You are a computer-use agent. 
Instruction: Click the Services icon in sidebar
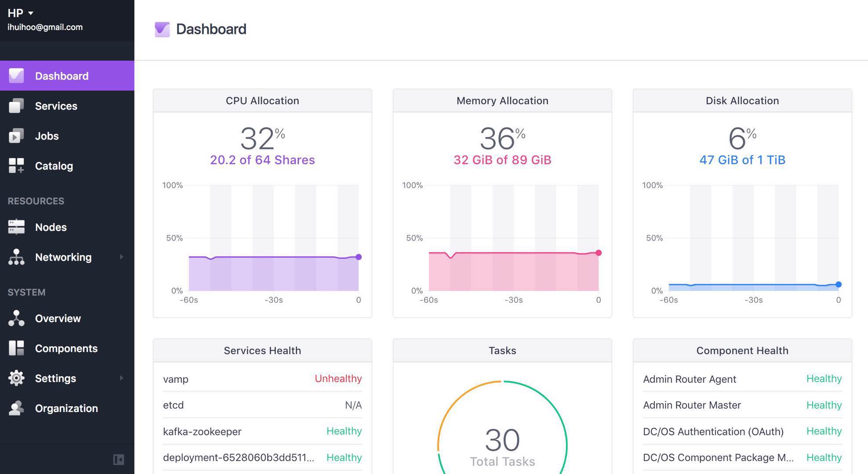coord(16,106)
